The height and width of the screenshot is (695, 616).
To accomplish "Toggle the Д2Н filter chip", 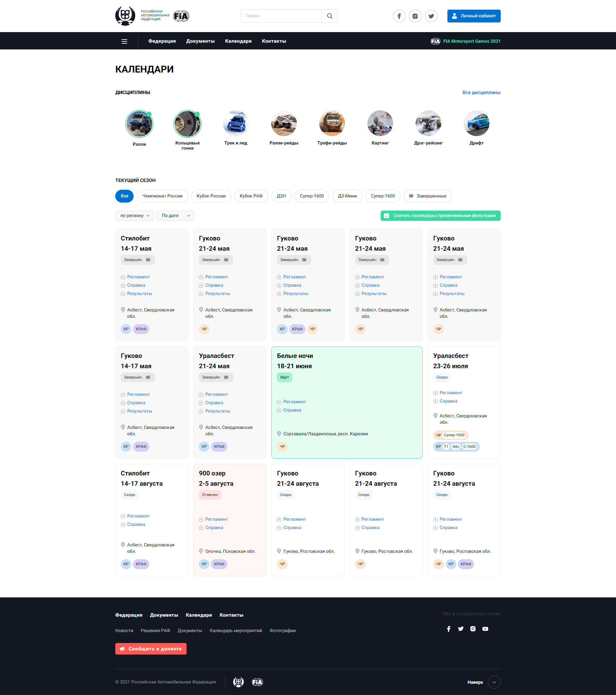I will point(281,196).
